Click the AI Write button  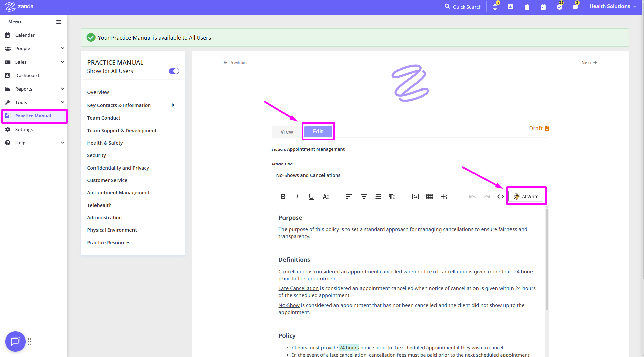point(526,197)
